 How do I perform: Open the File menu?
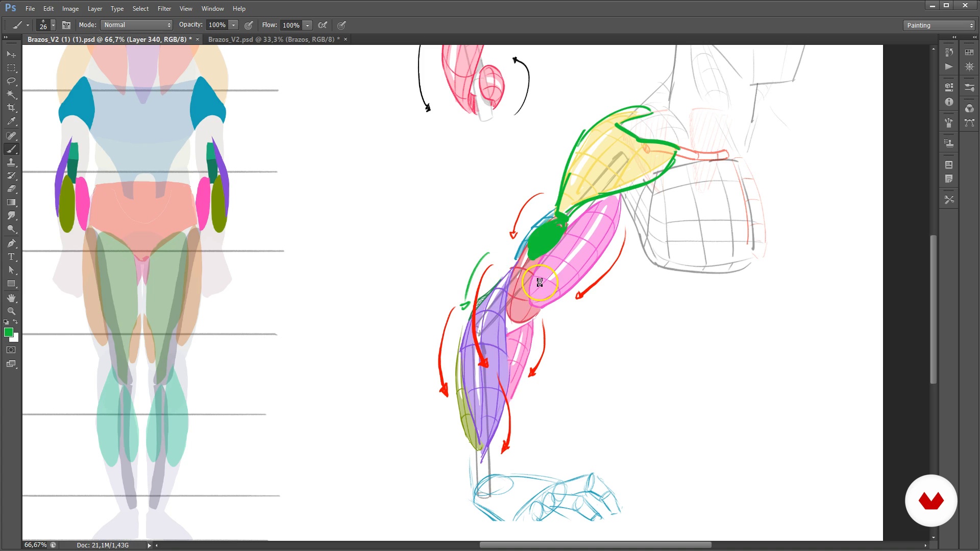pos(30,9)
